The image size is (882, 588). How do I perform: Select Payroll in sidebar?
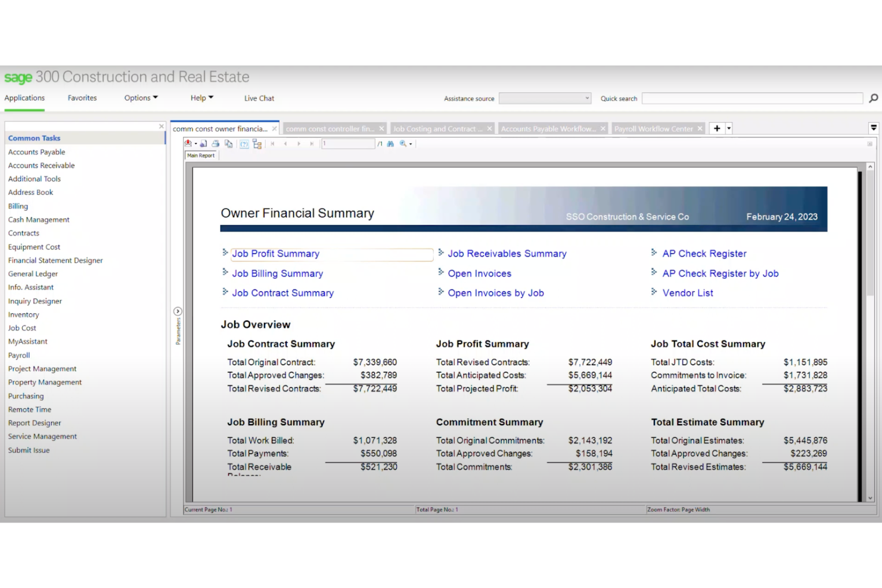coord(19,356)
